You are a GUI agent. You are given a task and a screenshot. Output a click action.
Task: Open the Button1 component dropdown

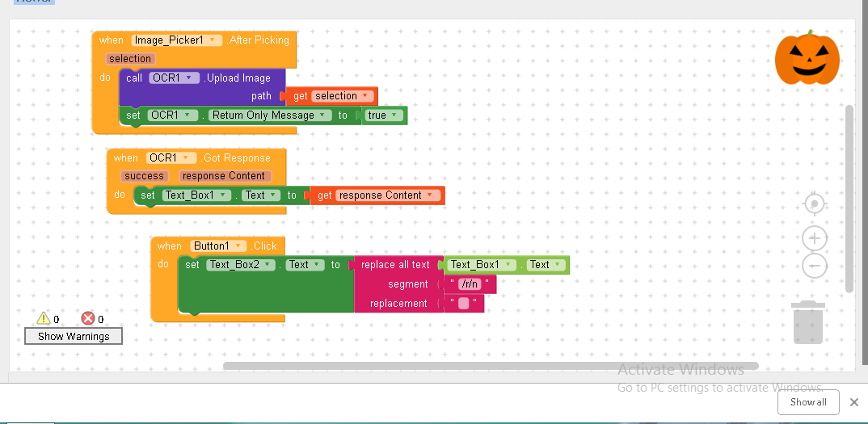click(218, 246)
